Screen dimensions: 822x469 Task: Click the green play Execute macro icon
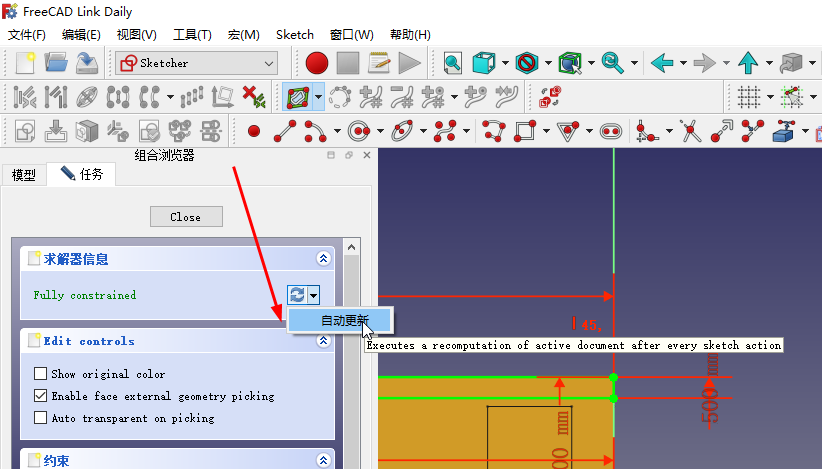409,63
